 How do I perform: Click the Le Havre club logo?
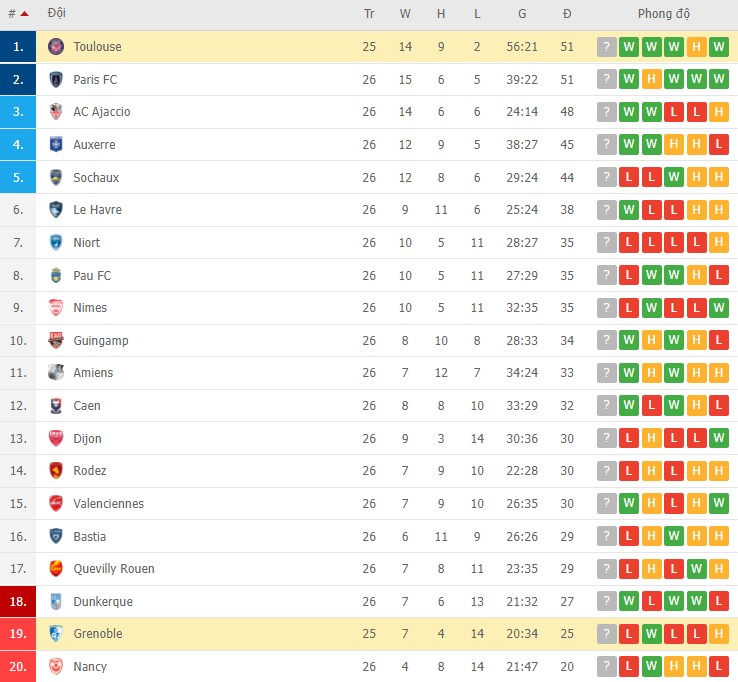[56, 210]
